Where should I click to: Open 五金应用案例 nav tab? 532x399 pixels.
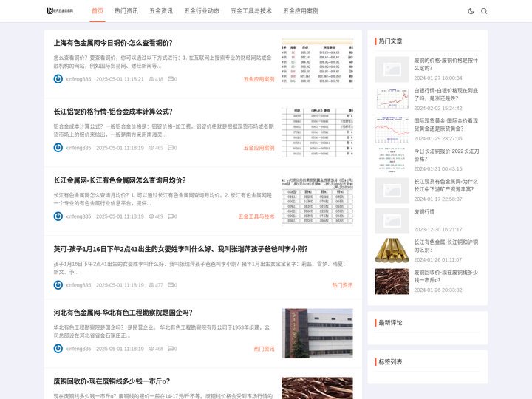pos(301,11)
